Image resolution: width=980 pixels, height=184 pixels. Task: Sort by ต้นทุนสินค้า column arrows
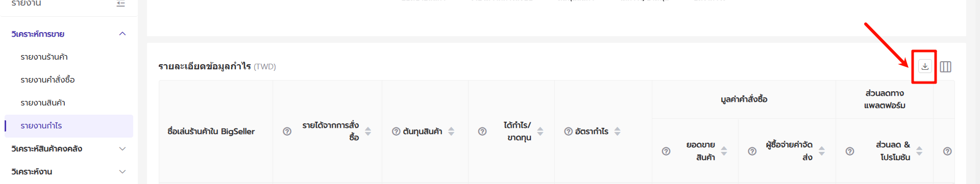451,132
